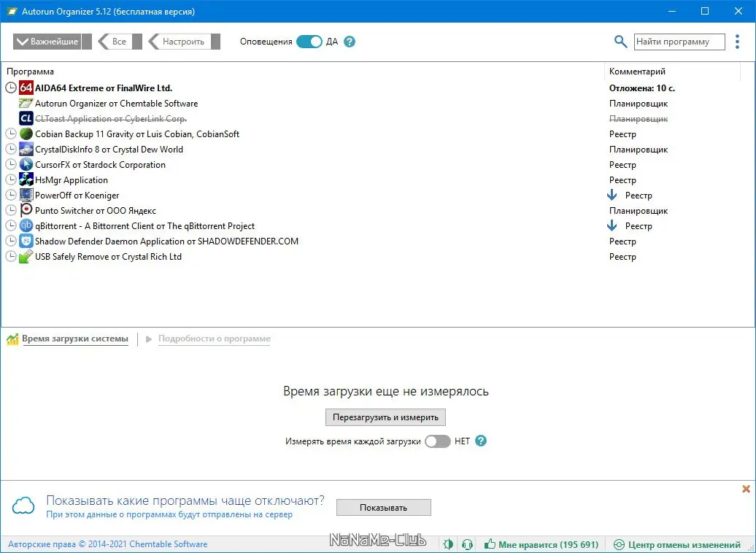Screen dimensions: 756x553
Task: Click the clock icon beside AIDA64 Extreme
Action: (x=11, y=88)
